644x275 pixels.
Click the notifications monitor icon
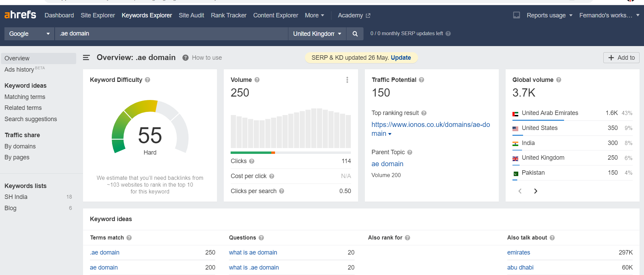tap(517, 15)
